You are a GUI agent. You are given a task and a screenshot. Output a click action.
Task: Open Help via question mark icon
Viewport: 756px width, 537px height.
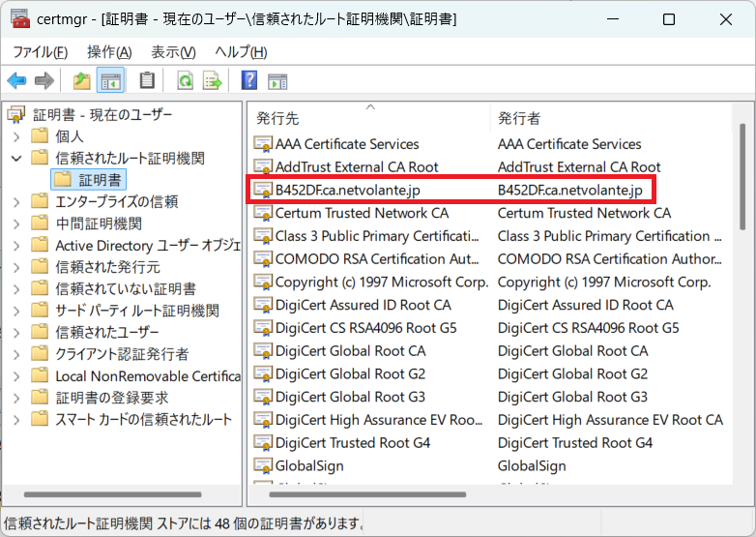249,80
